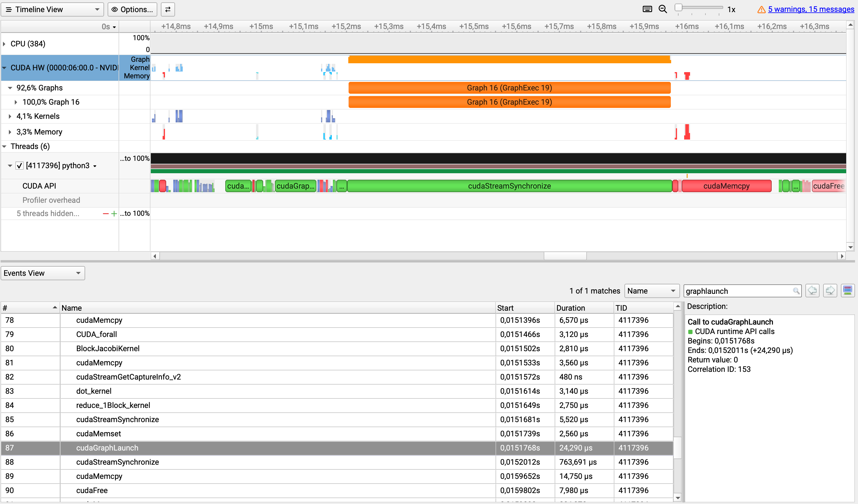This screenshot has height=504, width=858.
Task: Collapse the CUDA HW row
Action: (4, 68)
